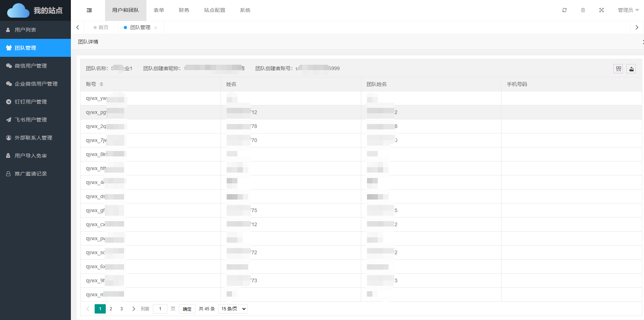Go to the next page arrow
The height and width of the screenshot is (320, 644).
click(133, 309)
